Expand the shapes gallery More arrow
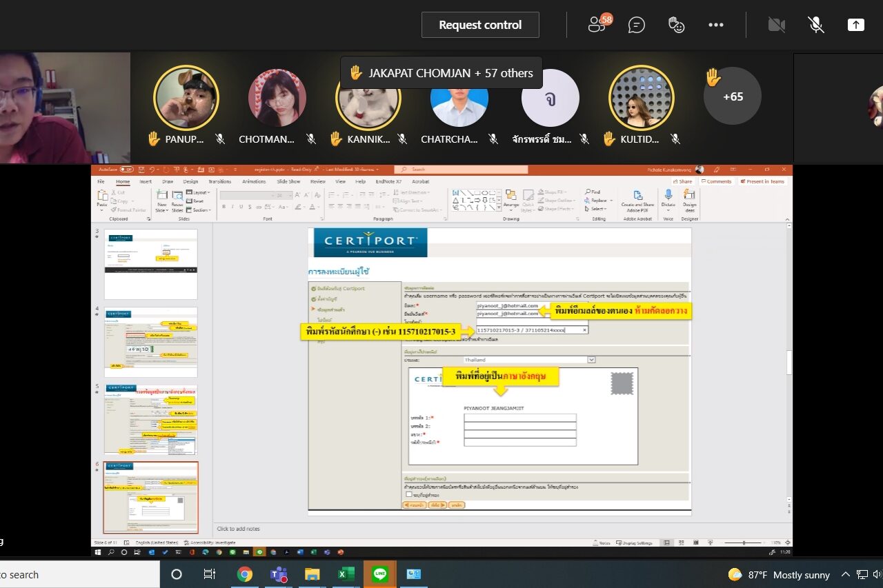 tap(499, 207)
